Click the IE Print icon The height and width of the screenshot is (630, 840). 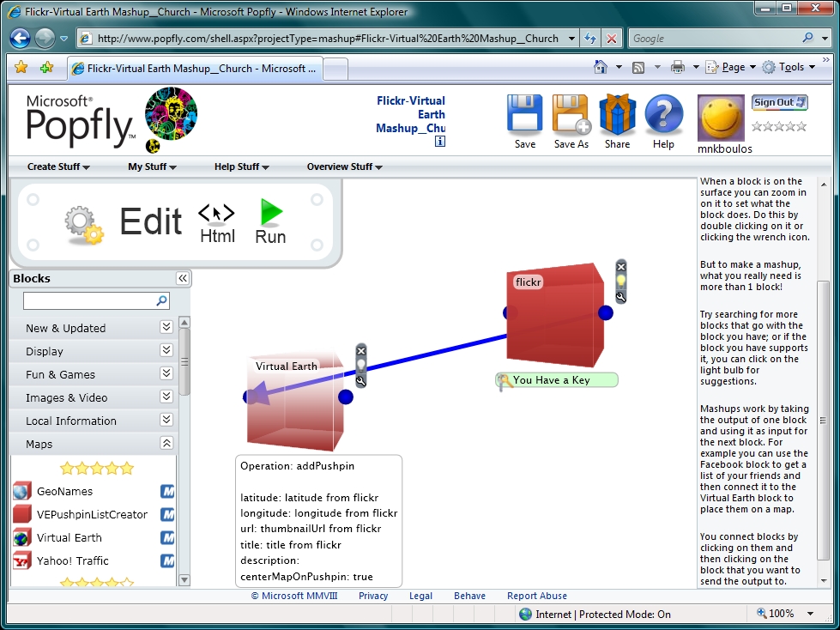(678, 67)
